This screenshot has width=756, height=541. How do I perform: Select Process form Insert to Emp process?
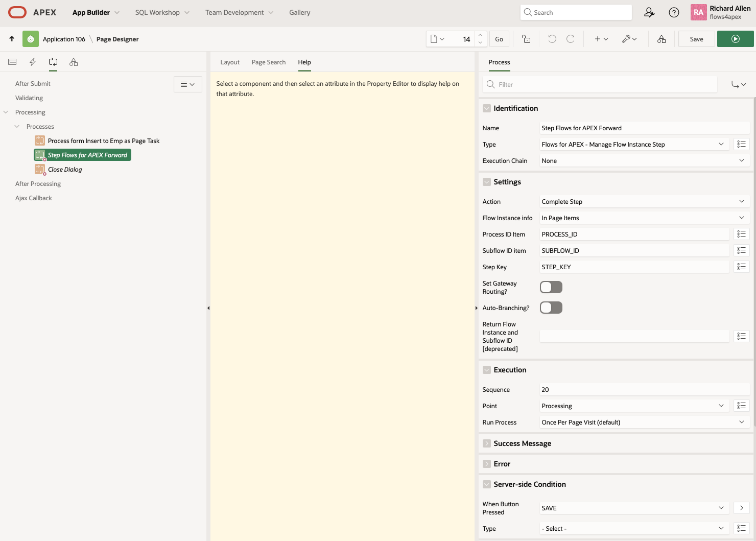(104, 140)
